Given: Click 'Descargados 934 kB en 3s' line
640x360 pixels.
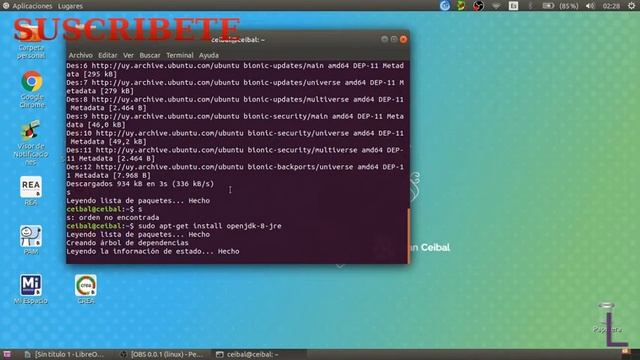Looking at the screenshot, I should tap(140, 184).
